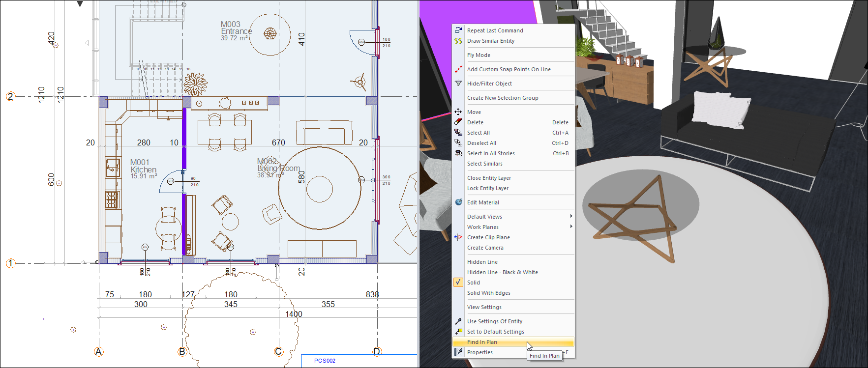Open View Settings

484,307
